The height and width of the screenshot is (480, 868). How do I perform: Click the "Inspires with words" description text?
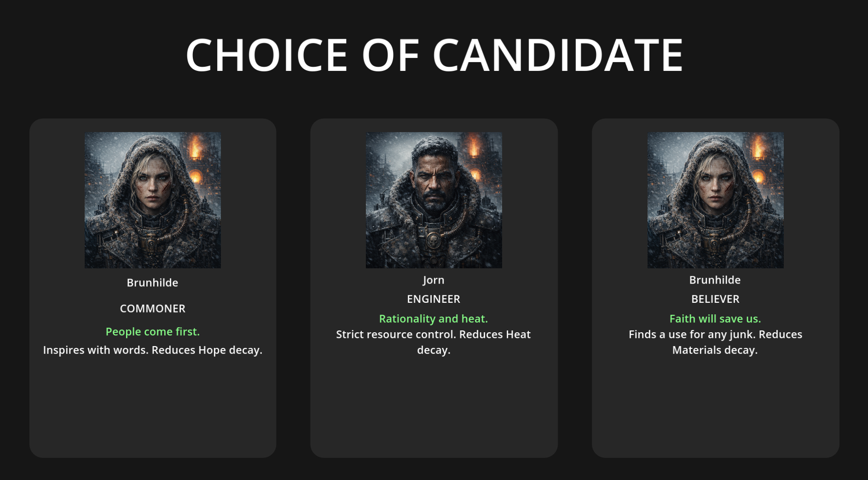(152, 350)
